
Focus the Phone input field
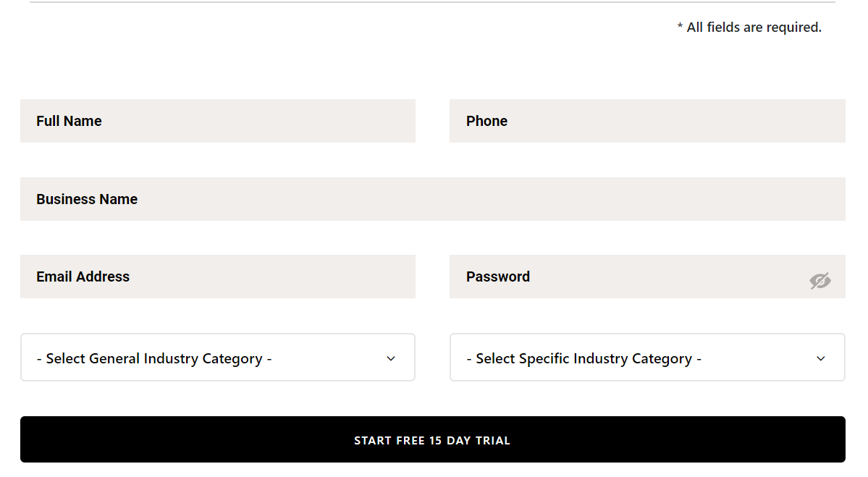647,121
